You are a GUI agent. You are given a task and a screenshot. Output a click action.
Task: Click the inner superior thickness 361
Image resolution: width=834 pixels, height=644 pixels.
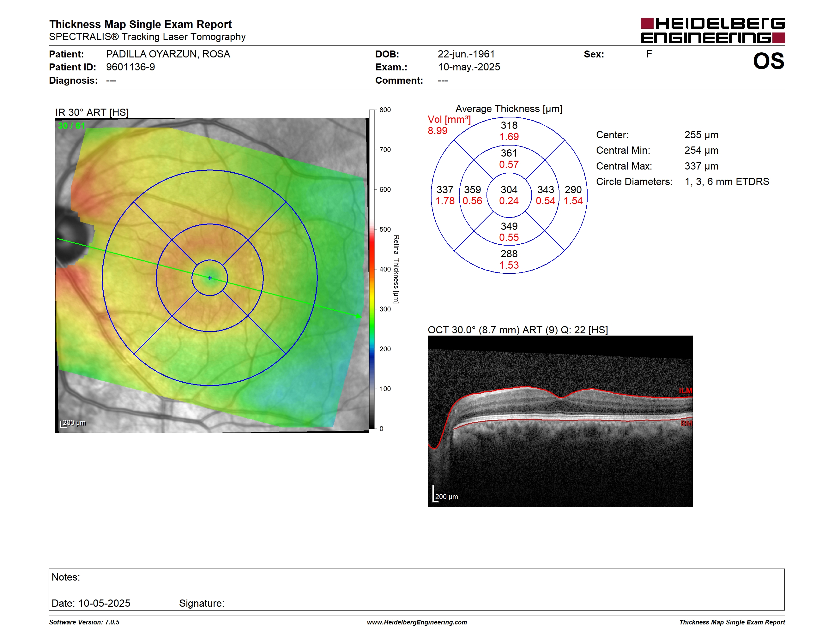click(509, 153)
